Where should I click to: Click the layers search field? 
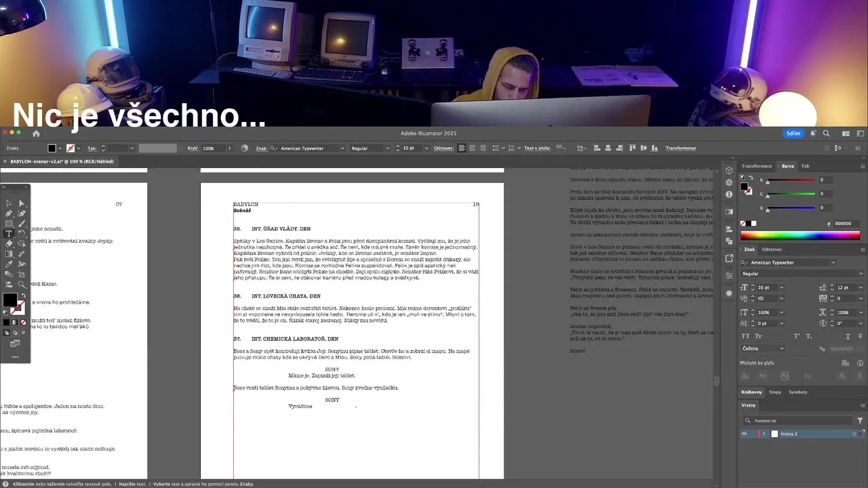(797, 420)
